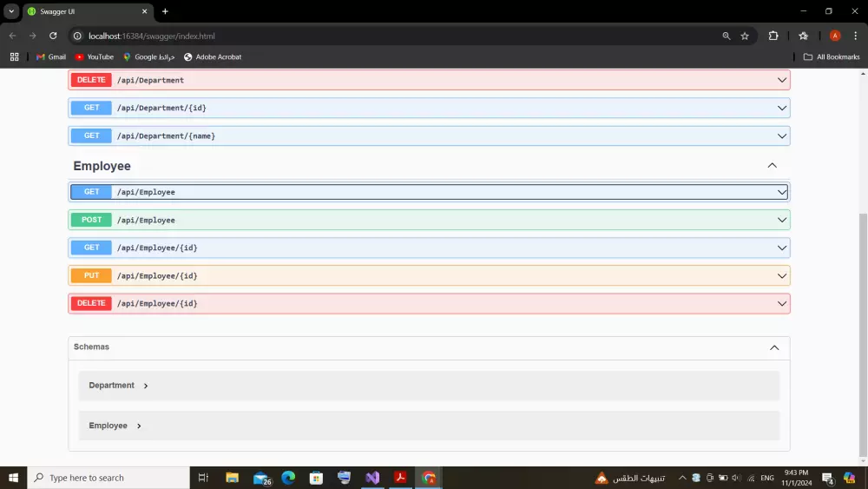Select the Swagger UI browser tab

89,11
